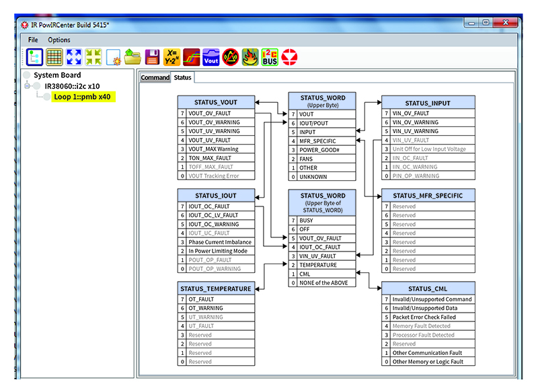Select the Loop 1::pmb x40 tree item

coord(82,97)
